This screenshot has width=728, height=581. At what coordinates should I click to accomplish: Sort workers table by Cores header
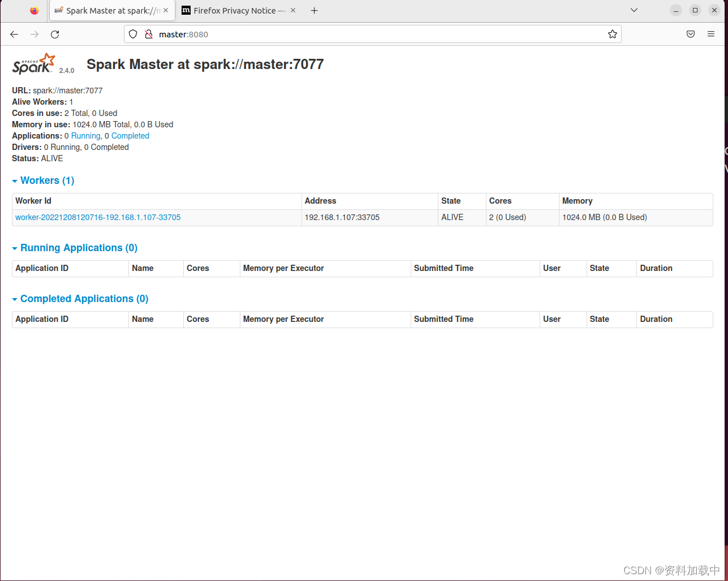click(523, 201)
